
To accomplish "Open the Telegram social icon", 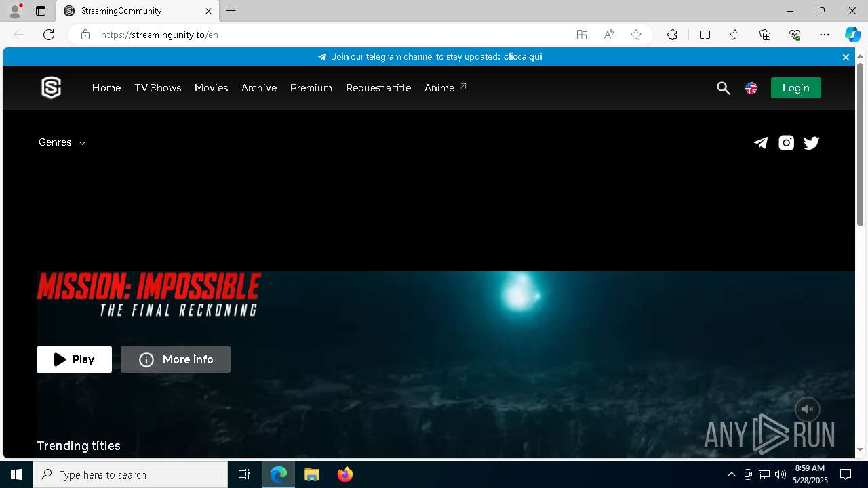I will pyautogui.click(x=761, y=142).
